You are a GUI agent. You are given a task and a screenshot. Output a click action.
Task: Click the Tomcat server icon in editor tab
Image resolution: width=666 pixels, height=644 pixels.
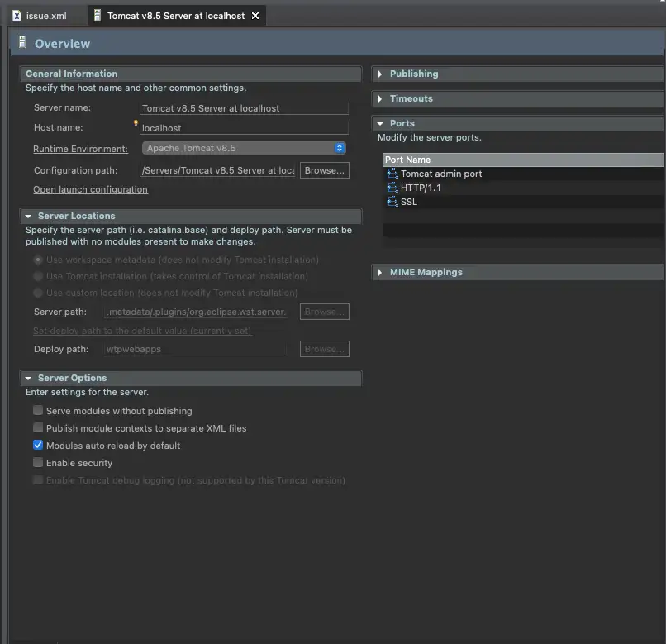click(98, 16)
